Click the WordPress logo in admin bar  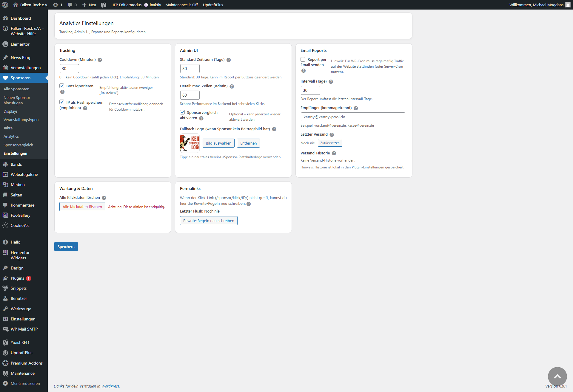click(x=5, y=5)
